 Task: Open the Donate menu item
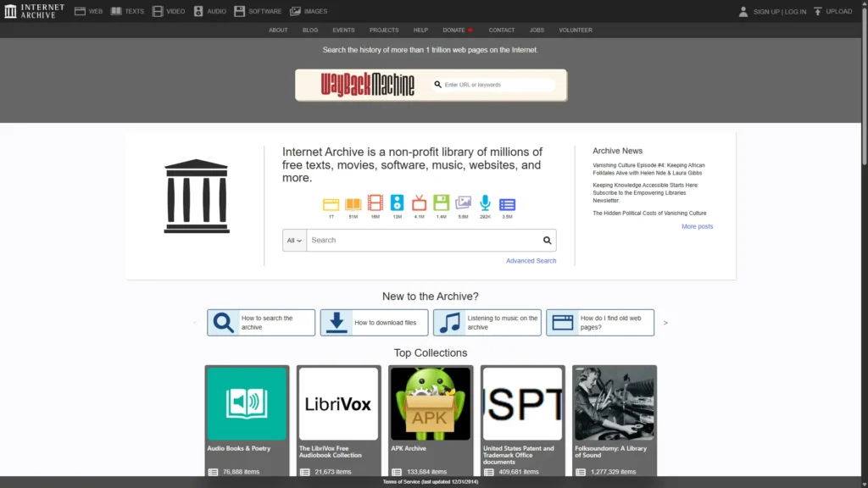click(457, 30)
